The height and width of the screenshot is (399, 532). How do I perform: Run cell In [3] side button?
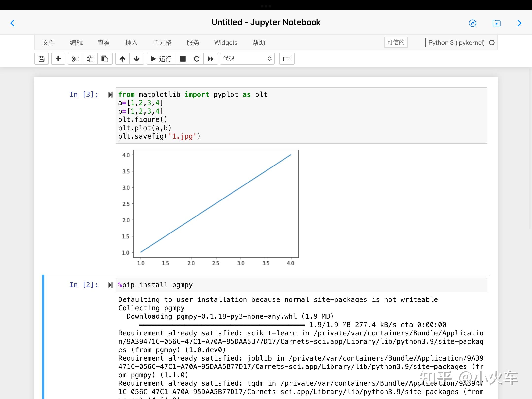(x=110, y=95)
